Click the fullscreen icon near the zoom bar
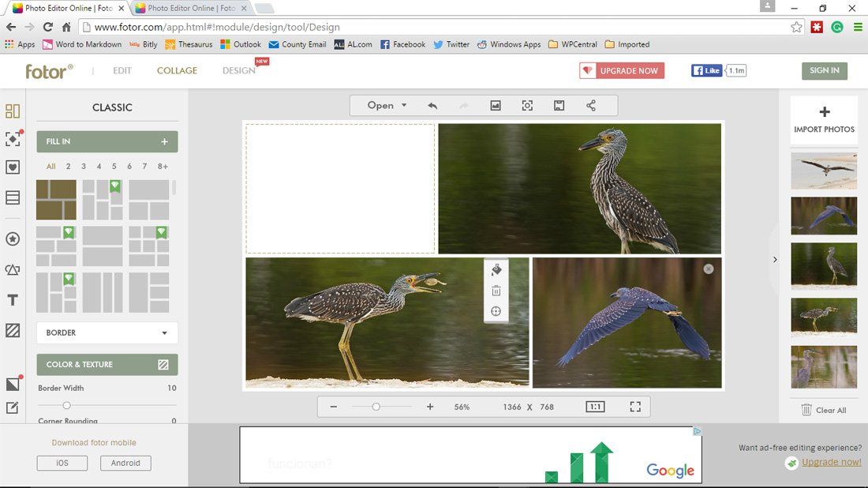The height and width of the screenshot is (488, 868). click(x=635, y=406)
